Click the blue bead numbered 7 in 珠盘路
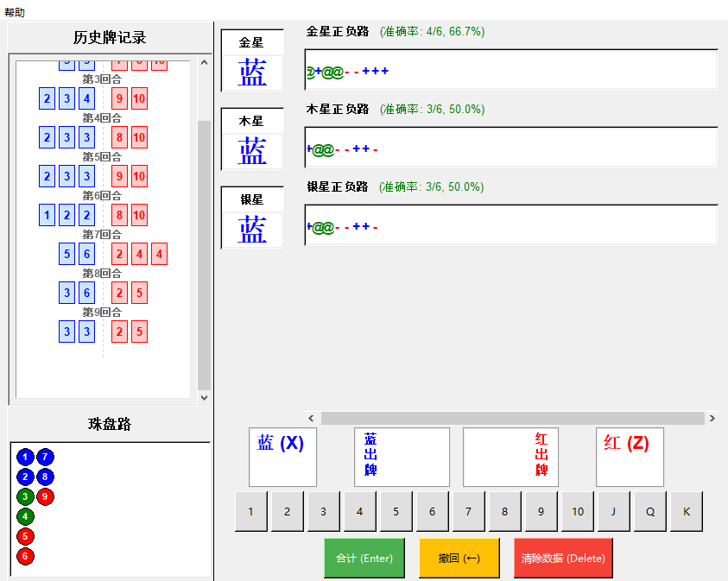Screen dimensions: 728x581 (45, 456)
